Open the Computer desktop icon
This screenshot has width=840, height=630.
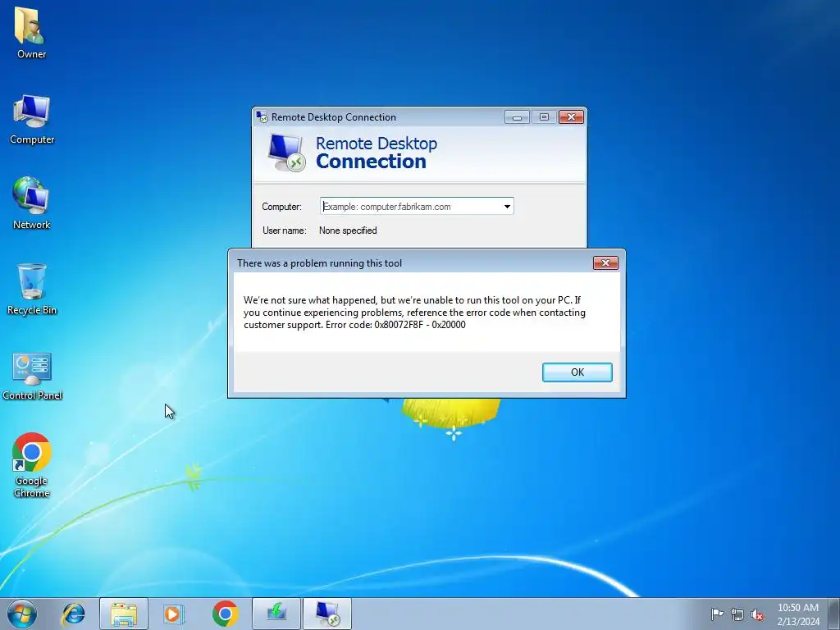pyautogui.click(x=32, y=119)
